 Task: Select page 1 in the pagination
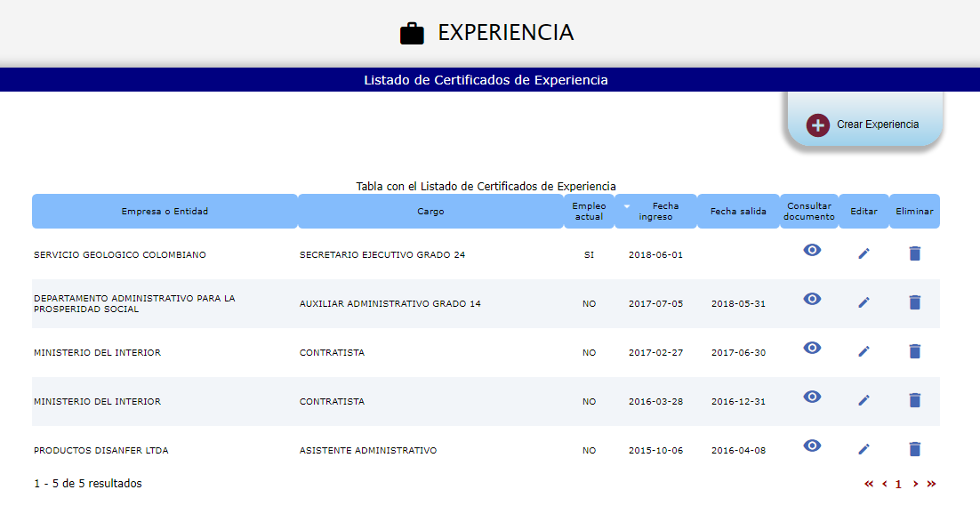(x=898, y=484)
